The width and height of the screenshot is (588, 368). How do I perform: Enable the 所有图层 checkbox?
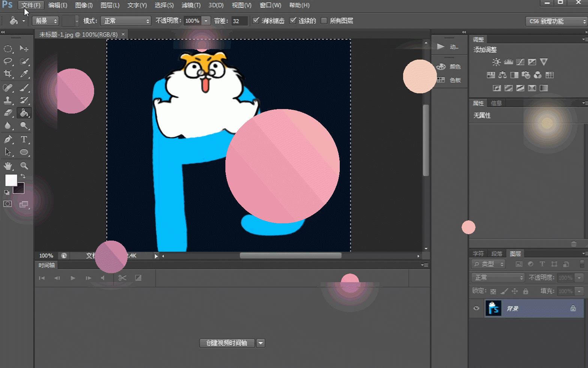(x=324, y=21)
